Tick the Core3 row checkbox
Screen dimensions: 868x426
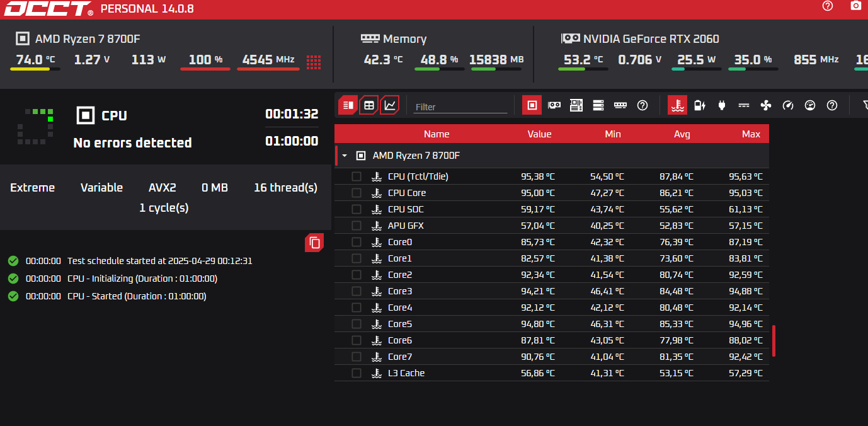click(x=357, y=291)
